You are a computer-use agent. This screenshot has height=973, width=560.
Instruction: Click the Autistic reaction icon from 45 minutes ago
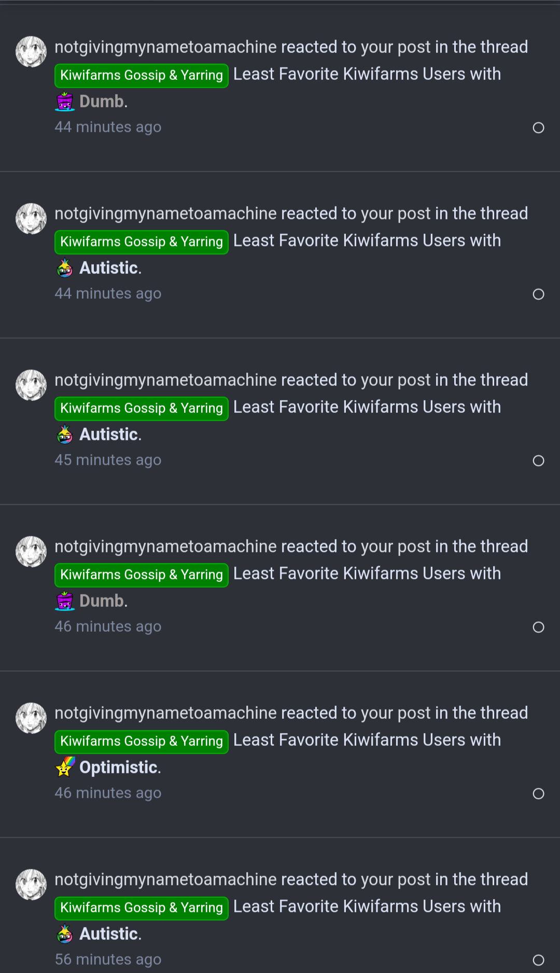tap(65, 435)
